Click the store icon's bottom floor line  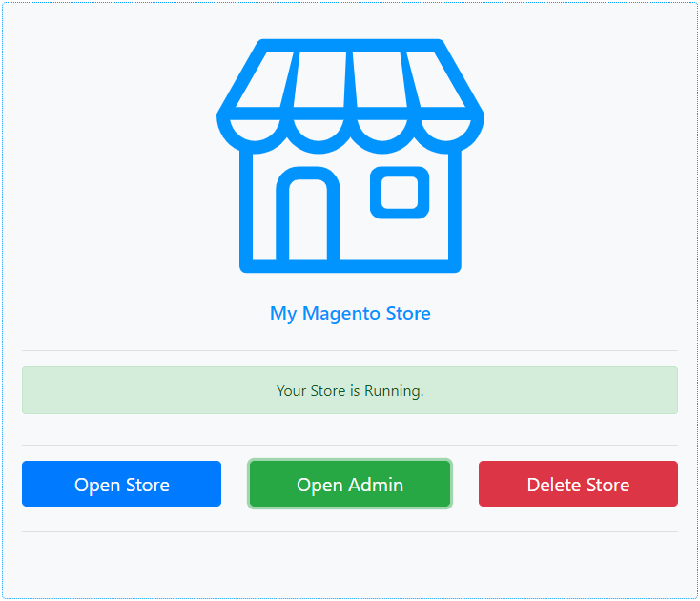[350, 265]
